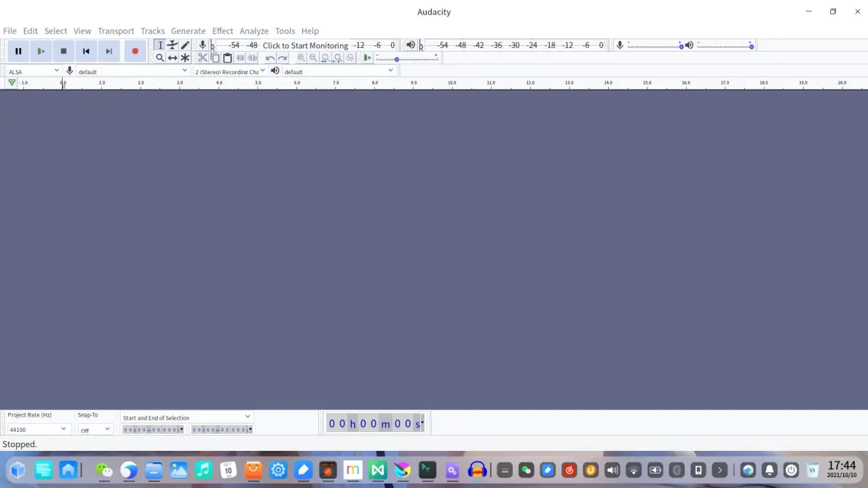868x488 pixels.
Task: Open WeChat from the dock
Action: pyautogui.click(x=104, y=471)
